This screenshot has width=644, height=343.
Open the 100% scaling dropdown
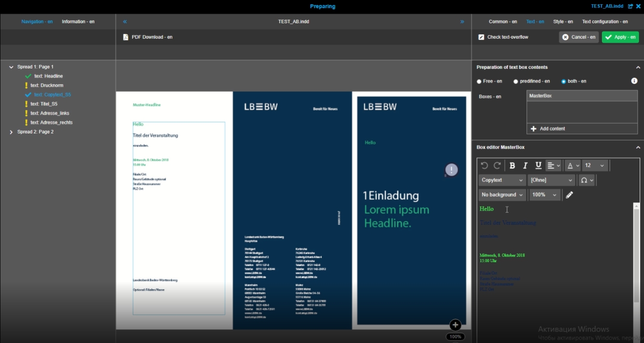coord(545,195)
